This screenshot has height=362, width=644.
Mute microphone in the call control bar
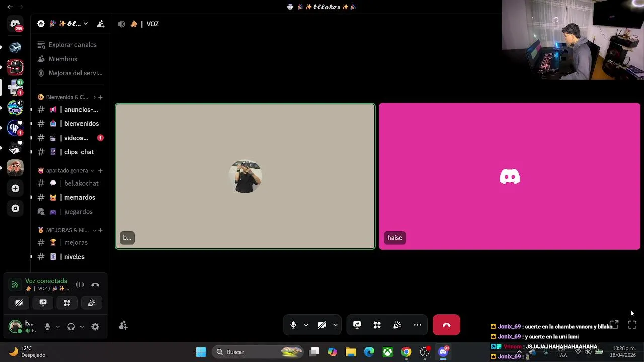click(293, 325)
